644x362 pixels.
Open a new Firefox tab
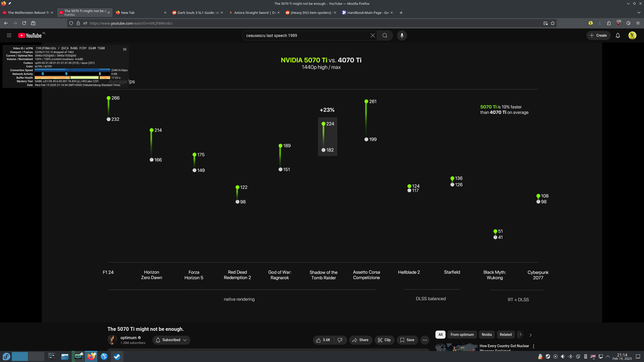click(x=401, y=13)
